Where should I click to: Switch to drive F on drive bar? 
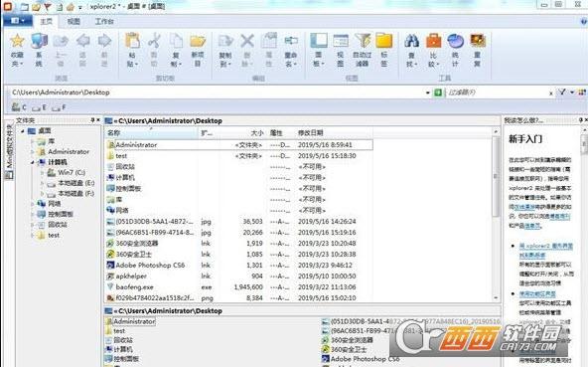(x=59, y=107)
